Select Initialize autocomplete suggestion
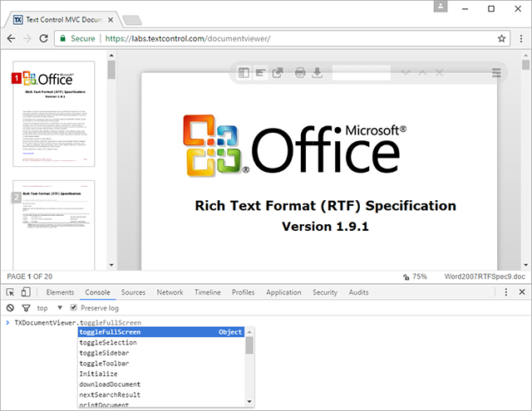The width and height of the screenshot is (532, 411). (161, 374)
